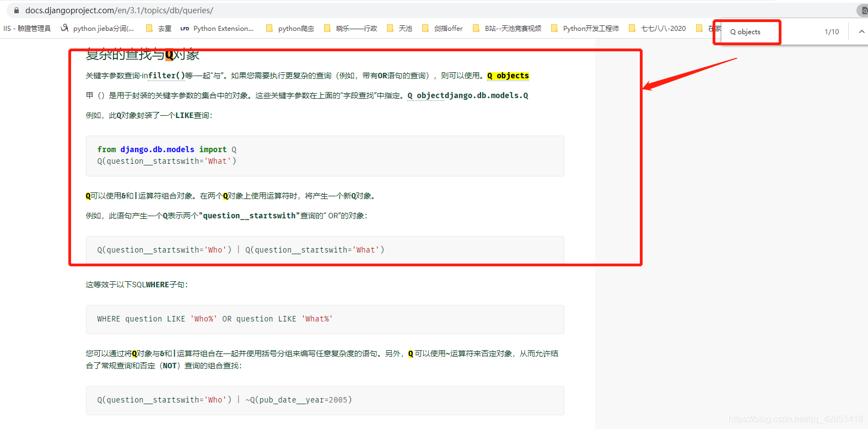Click code line Q(question__startswith='What')
Viewport: 868px width, 429px height.
click(167, 161)
